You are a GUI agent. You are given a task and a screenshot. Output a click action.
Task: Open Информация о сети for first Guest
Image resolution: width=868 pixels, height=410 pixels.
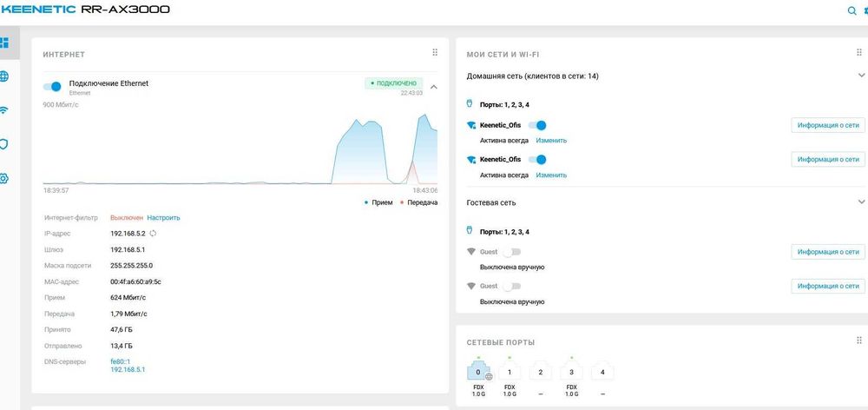pyautogui.click(x=828, y=252)
